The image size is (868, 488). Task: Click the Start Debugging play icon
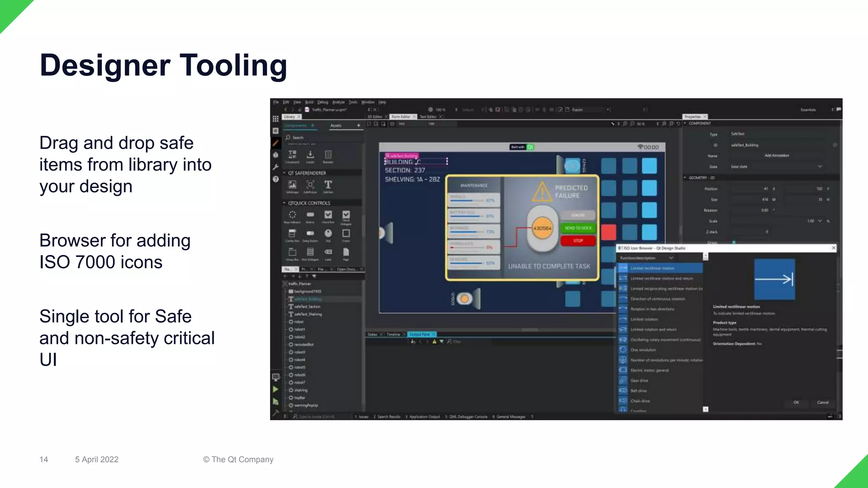click(275, 401)
